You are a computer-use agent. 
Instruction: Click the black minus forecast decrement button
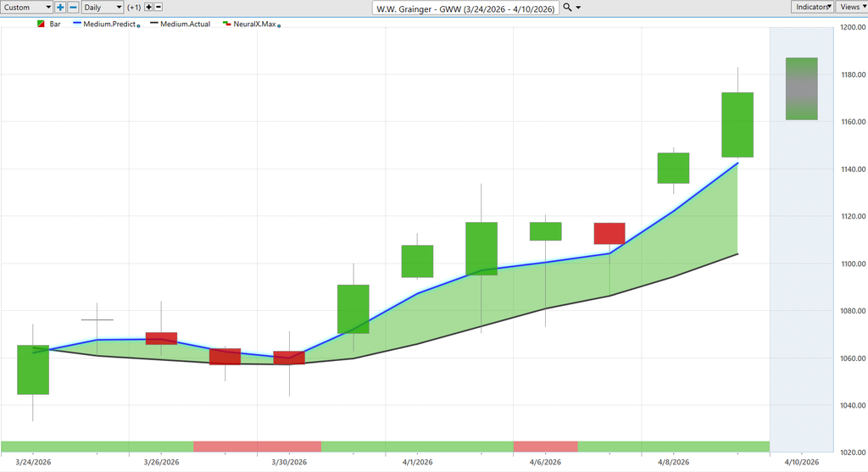(160, 7)
